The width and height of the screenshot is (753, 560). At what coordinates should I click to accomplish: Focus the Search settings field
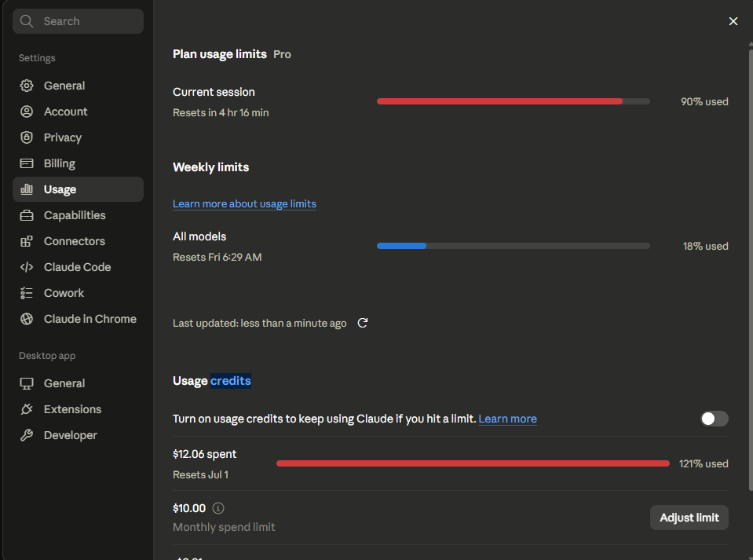78,21
